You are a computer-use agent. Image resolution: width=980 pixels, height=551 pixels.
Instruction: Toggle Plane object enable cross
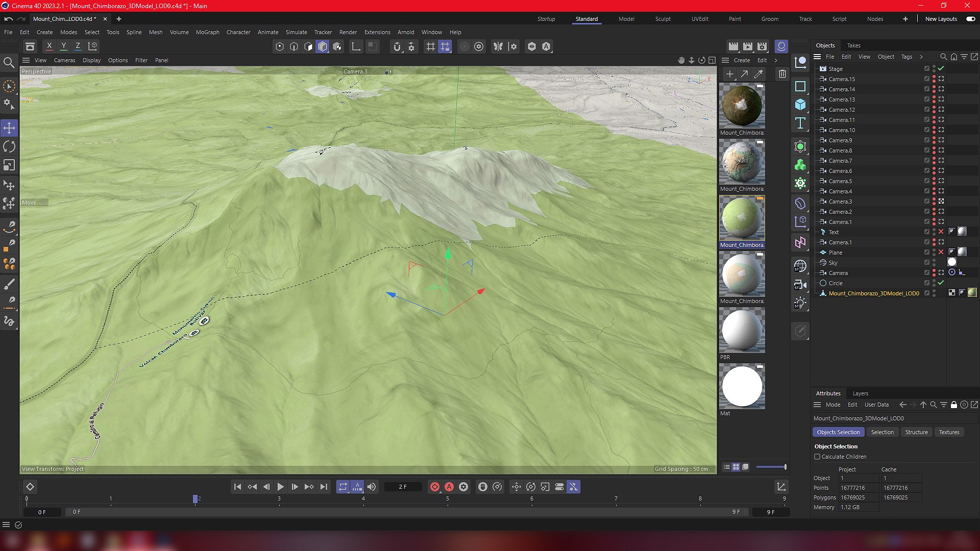coord(941,253)
